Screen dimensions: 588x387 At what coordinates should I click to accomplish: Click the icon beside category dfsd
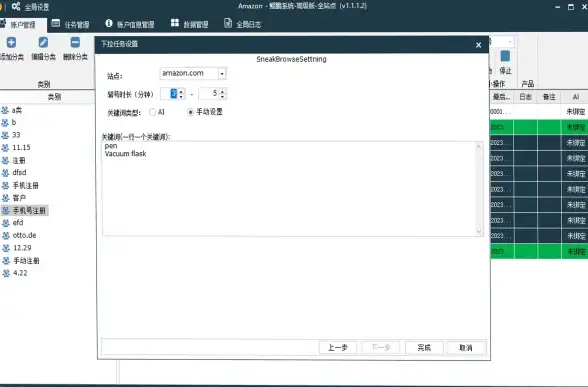click(5, 173)
